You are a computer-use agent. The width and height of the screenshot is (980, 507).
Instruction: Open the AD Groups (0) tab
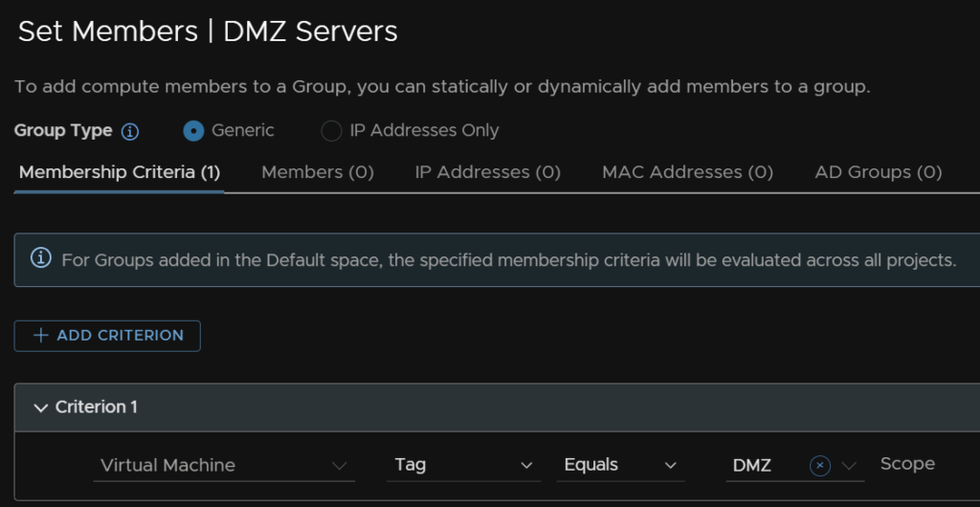click(878, 172)
